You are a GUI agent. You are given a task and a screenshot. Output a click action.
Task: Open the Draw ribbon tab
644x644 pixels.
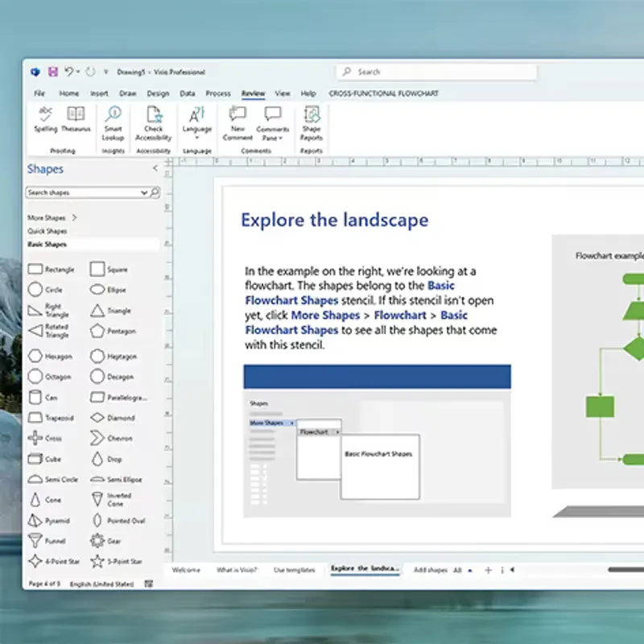(x=128, y=93)
